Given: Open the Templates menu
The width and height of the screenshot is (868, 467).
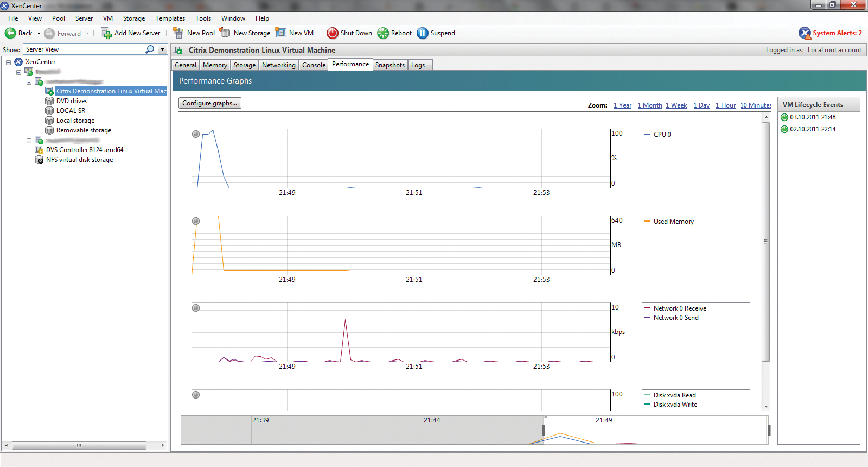Looking at the screenshot, I should (170, 18).
